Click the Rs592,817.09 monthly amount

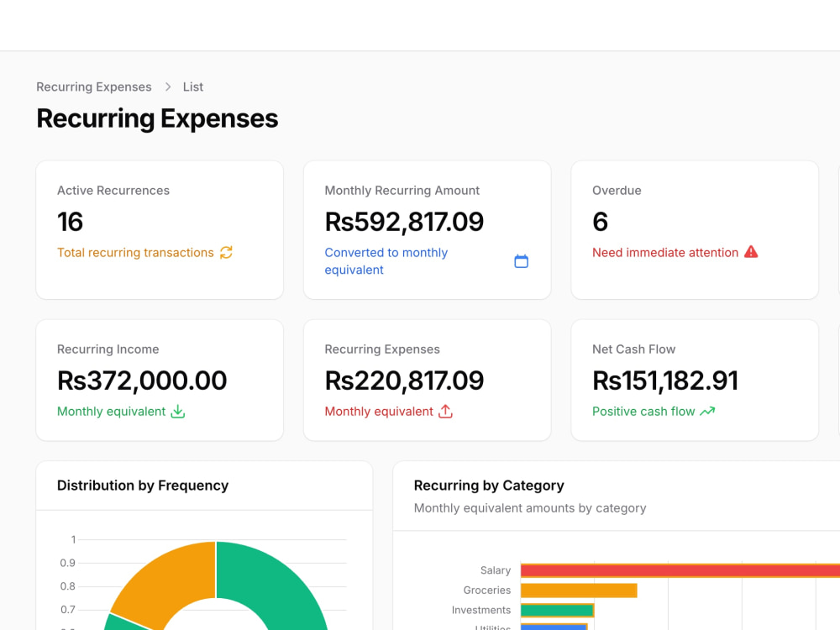[404, 222]
